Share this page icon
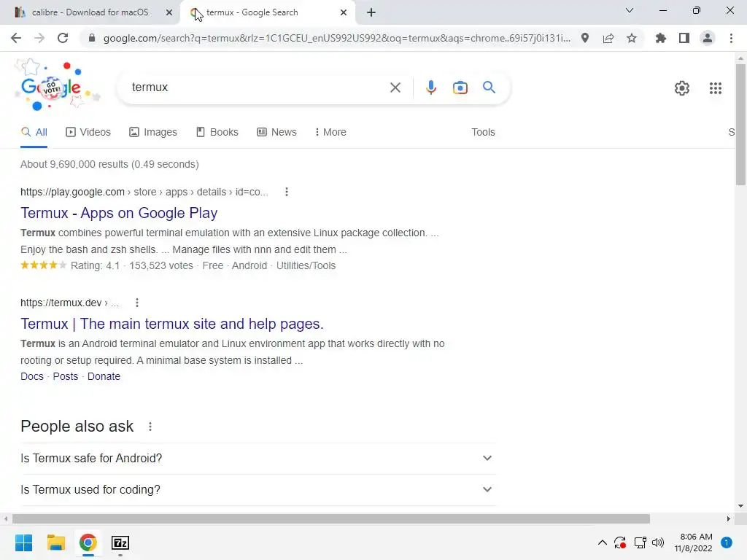This screenshot has width=747, height=560. [608, 38]
